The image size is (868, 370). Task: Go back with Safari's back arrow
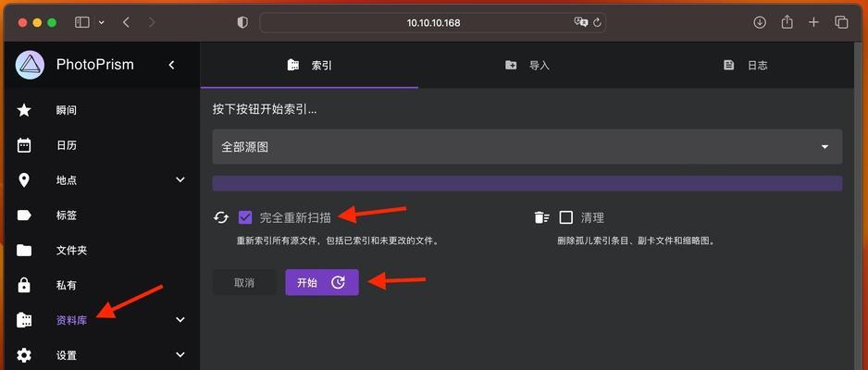click(126, 23)
